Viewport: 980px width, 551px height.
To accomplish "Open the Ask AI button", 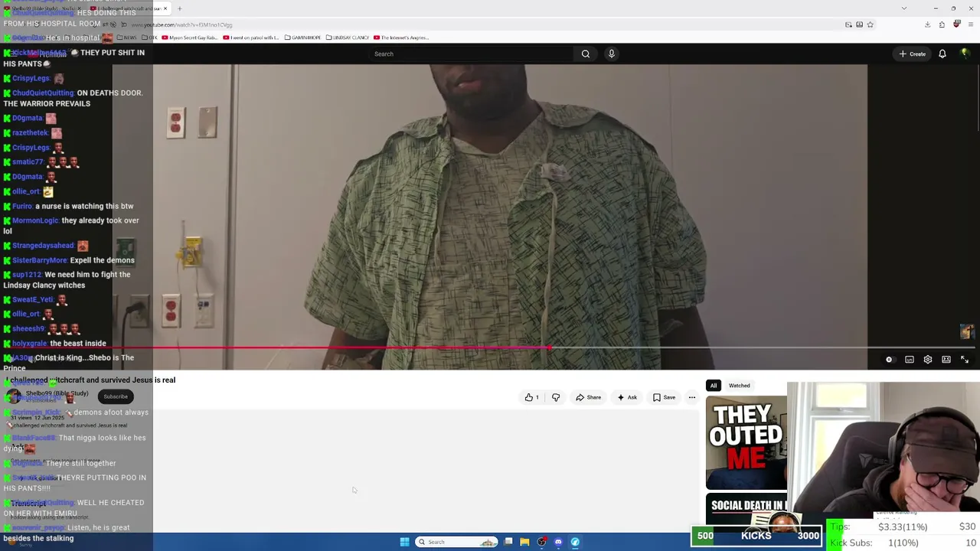I will tap(627, 397).
